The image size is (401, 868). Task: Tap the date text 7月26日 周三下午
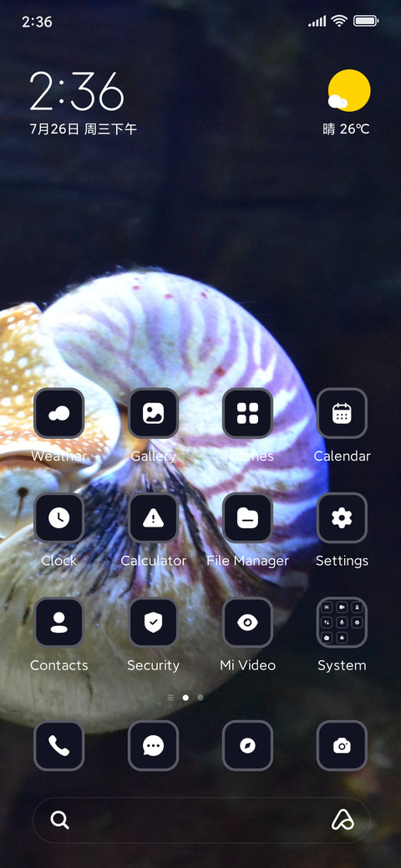tap(83, 129)
